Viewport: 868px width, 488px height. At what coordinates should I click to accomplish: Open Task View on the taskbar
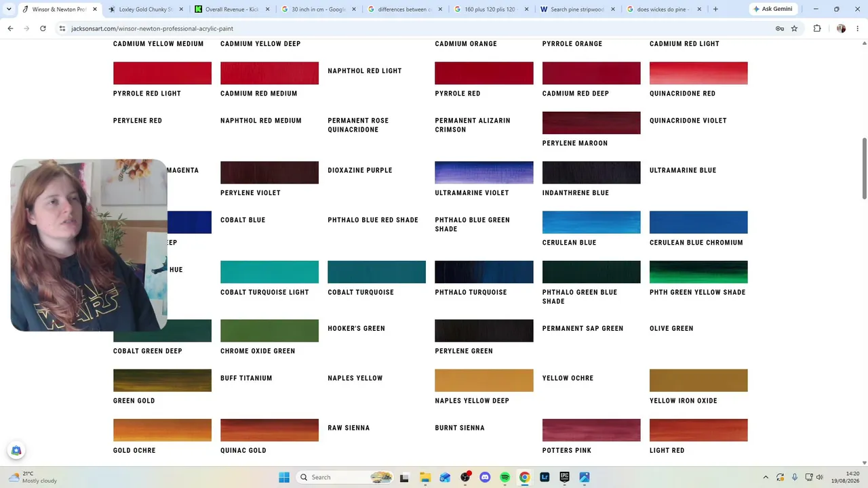point(405,477)
